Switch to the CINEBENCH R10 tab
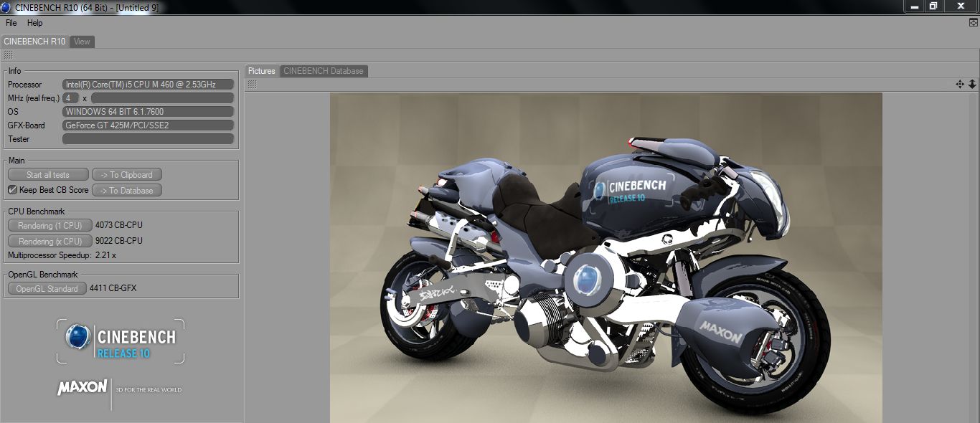 click(34, 42)
